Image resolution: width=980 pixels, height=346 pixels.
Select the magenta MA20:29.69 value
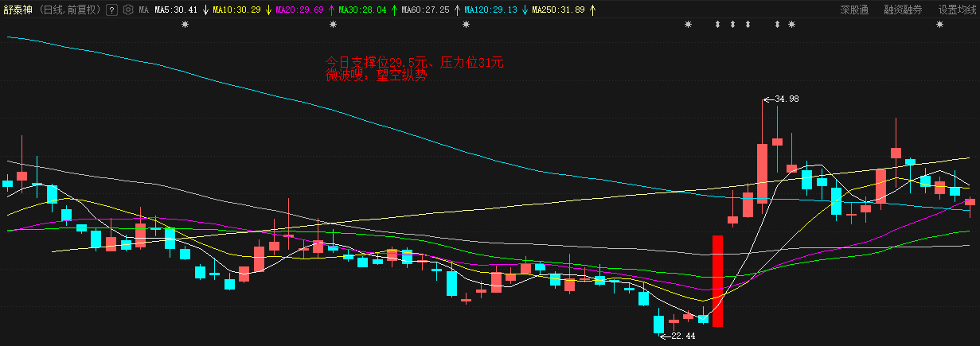[300, 10]
